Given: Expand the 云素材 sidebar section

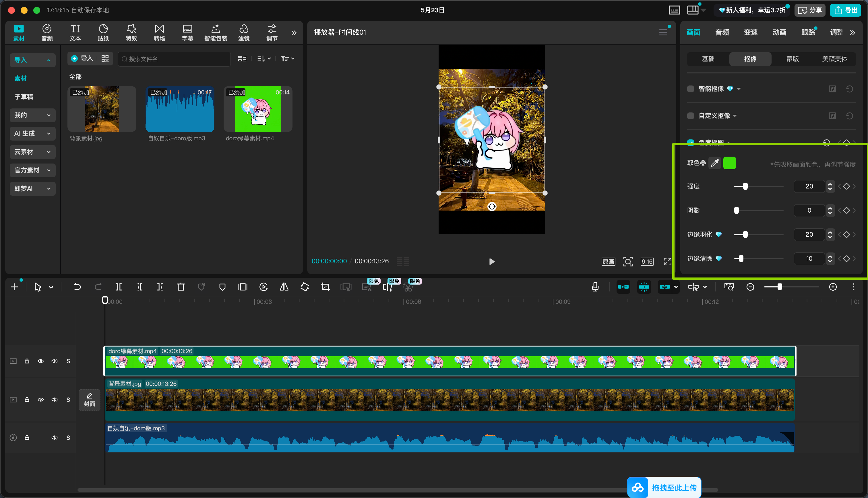Looking at the screenshot, I should (x=32, y=152).
